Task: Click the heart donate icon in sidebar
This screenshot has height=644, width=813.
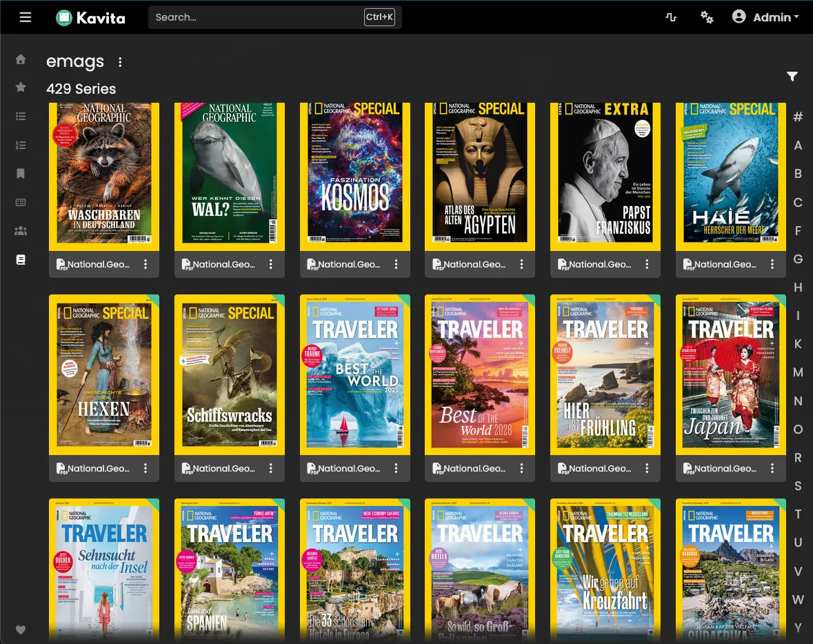Action: click(21, 630)
